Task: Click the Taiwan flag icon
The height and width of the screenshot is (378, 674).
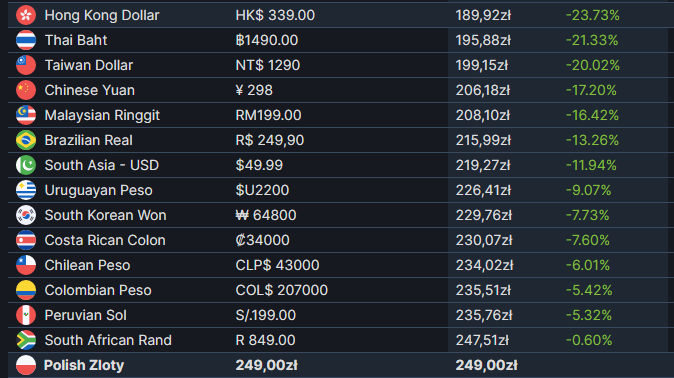Action: coord(26,65)
